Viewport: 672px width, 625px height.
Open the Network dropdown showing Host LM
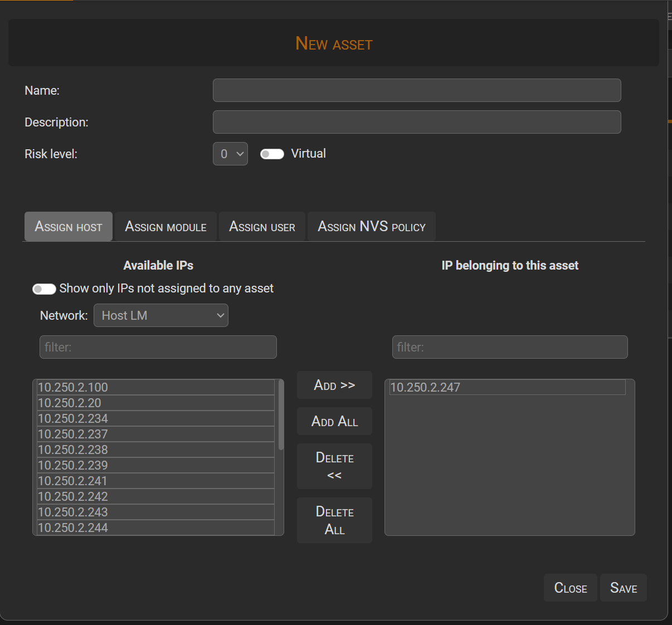coord(160,315)
